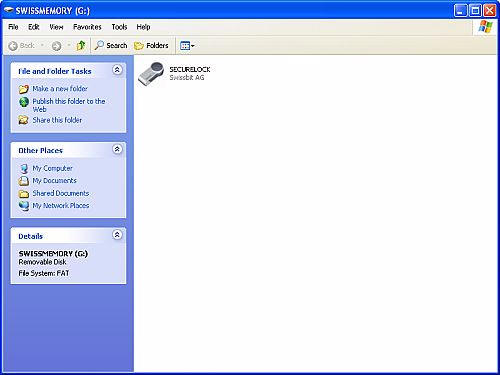
Task: Open the Favorites menu
Action: [87, 27]
